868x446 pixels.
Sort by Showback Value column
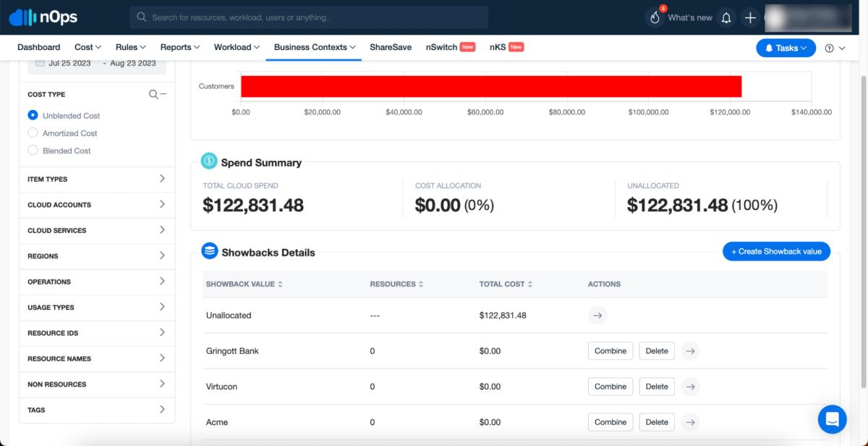pos(244,284)
